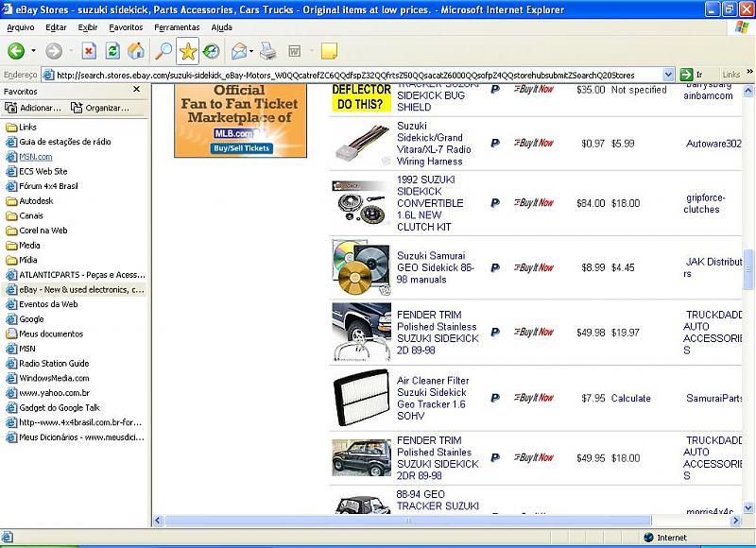Click Buy It Now logo for Samurai manuals row
This screenshot has height=548, width=756.
[x=534, y=267]
